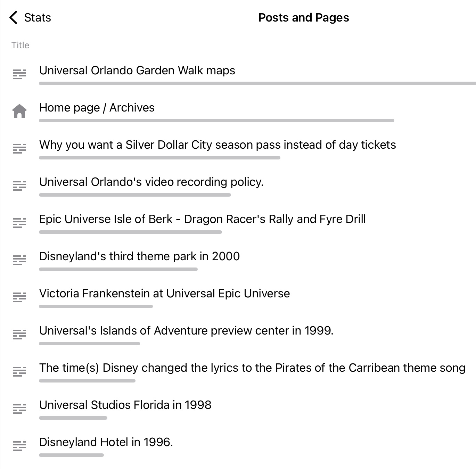Viewport: 476px width, 469px height.
Task: Open Home page / Archives entry
Action: [97, 108]
